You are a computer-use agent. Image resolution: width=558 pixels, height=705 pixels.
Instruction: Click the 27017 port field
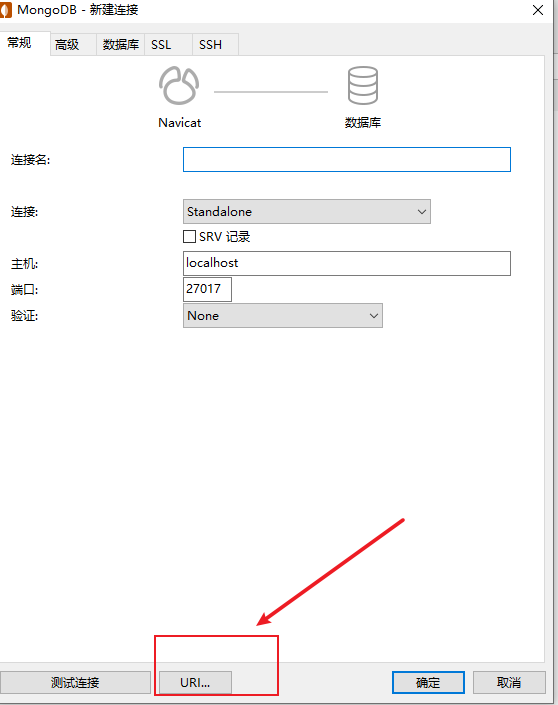tap(207, 289)
